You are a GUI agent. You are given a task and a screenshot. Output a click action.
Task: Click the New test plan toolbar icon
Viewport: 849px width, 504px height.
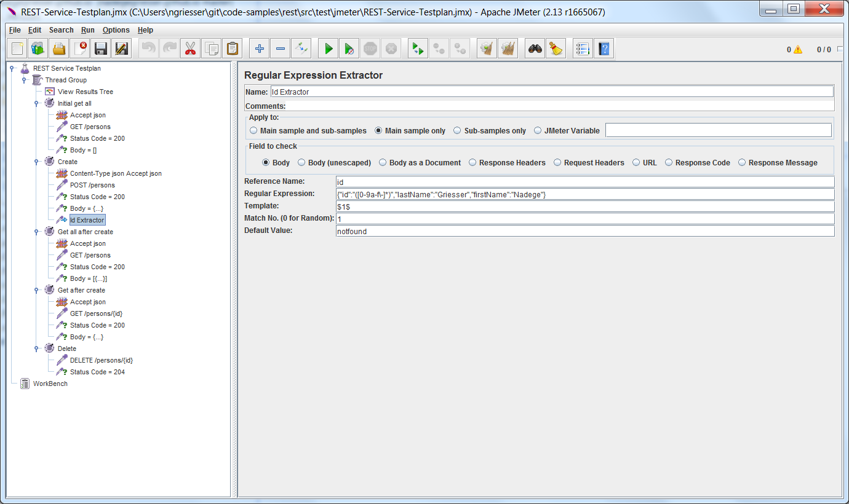18,49
